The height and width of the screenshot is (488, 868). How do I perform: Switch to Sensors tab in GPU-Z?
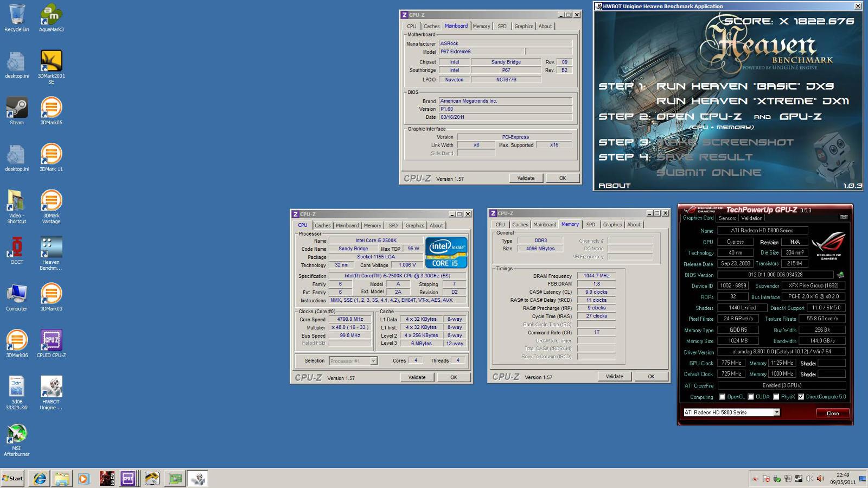click(x=727, y=218)
